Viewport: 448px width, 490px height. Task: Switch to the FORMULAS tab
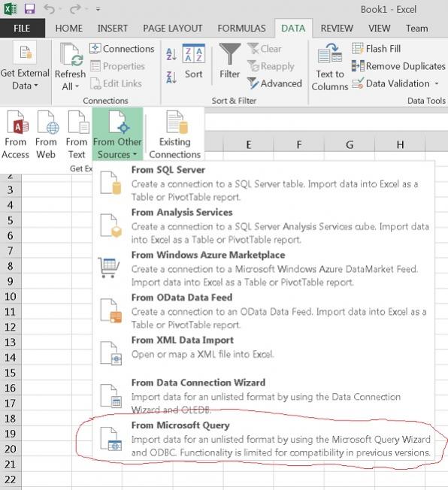click(x=241, y=28)
